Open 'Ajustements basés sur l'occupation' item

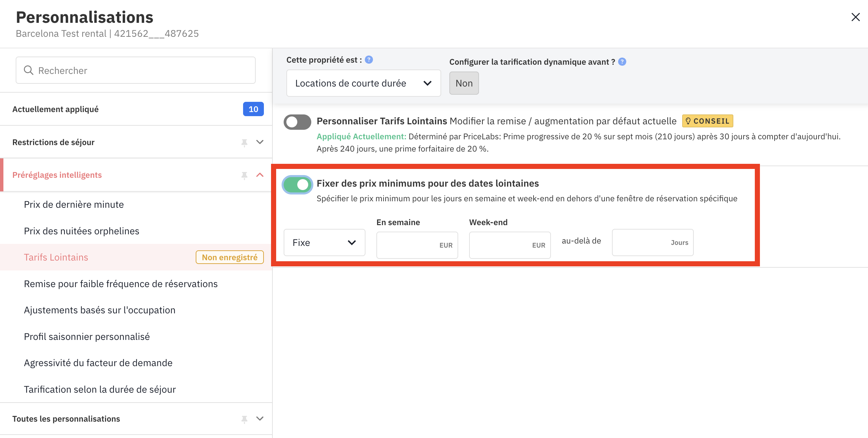[100, 310]
